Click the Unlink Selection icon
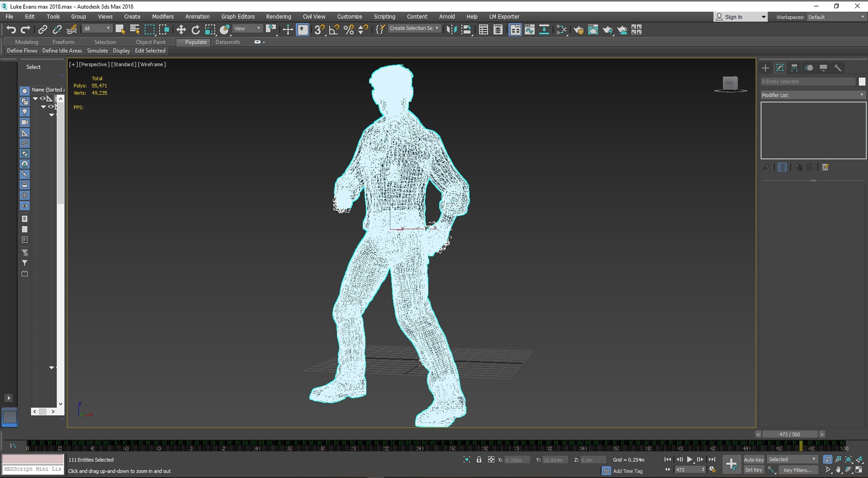 pyautogui.click(x=57, y=30)
